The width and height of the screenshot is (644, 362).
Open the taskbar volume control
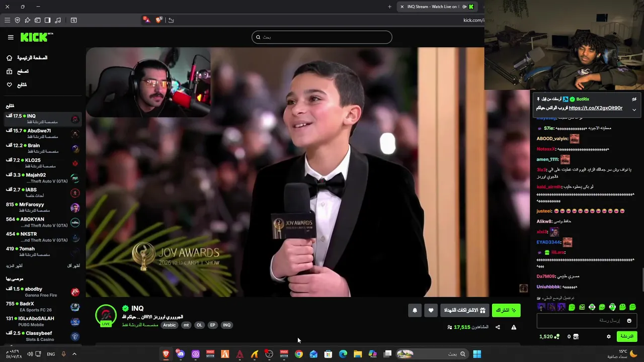coord(30,354)
